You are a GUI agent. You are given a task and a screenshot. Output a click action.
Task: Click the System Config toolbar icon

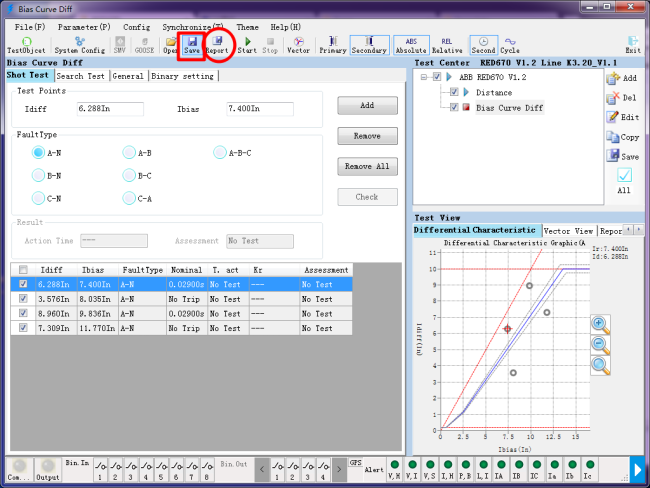point(79,43)
